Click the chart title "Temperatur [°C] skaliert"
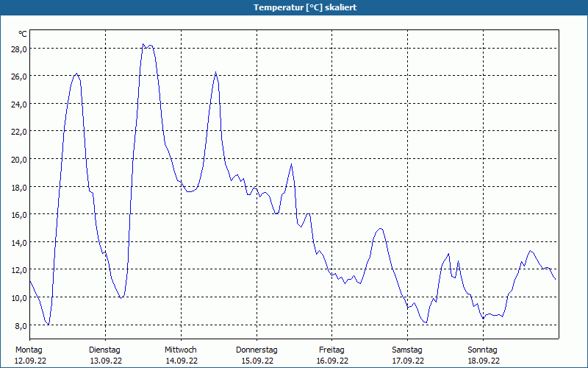 tap(305, 7)
